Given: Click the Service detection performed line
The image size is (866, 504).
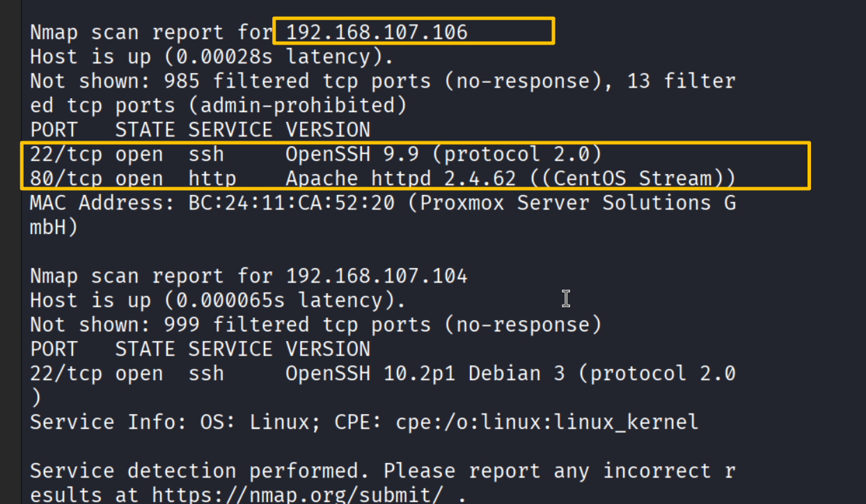Looking at the screenshot, I should [x=383, y=471].
